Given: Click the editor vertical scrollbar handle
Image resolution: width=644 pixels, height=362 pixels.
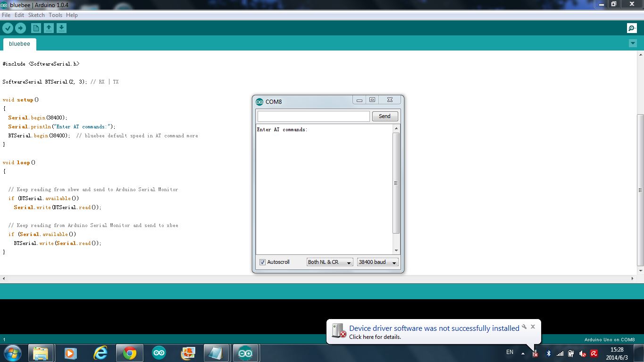Looking at the screenshot, I should (640, 190).
